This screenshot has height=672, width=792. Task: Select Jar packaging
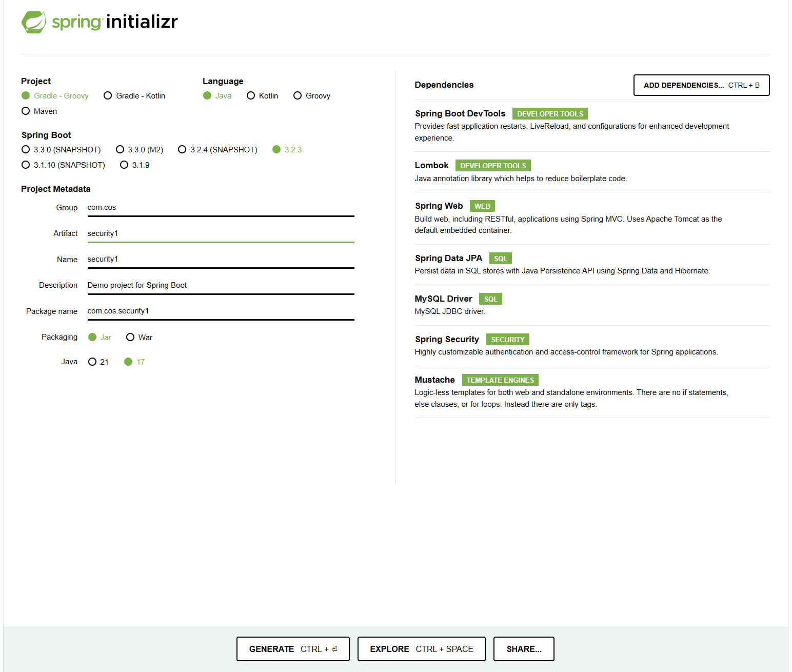[100, 338]
